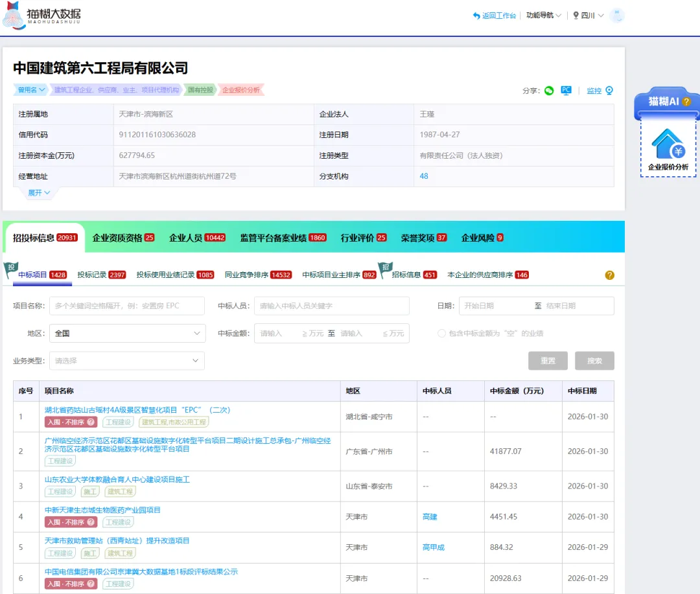Select the 投标使用业绩记录 sub-tab
This screenshot has width=700, height=594.
coord(175,275)
